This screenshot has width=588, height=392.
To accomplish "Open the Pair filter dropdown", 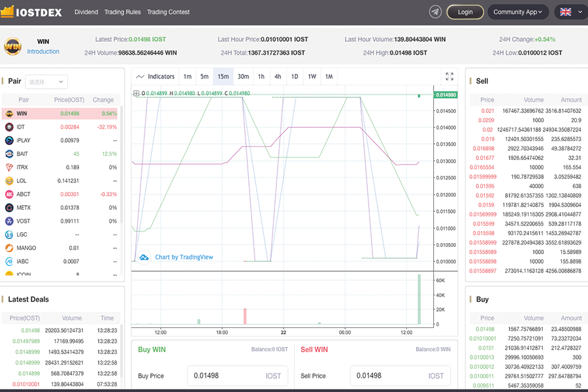I will (46, 82).
